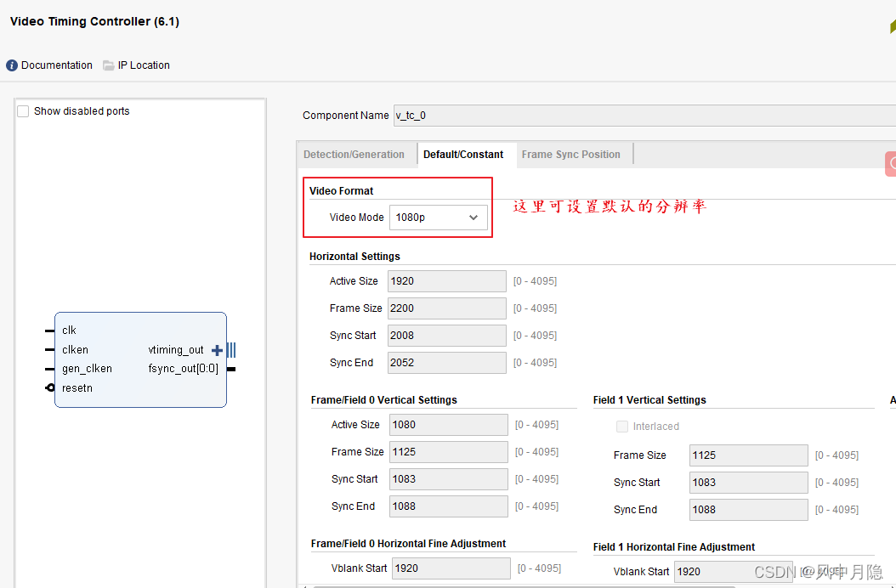Switch to the Detection/Generation tab
Screen dimensions: 896x588
[x=355, y=154]
